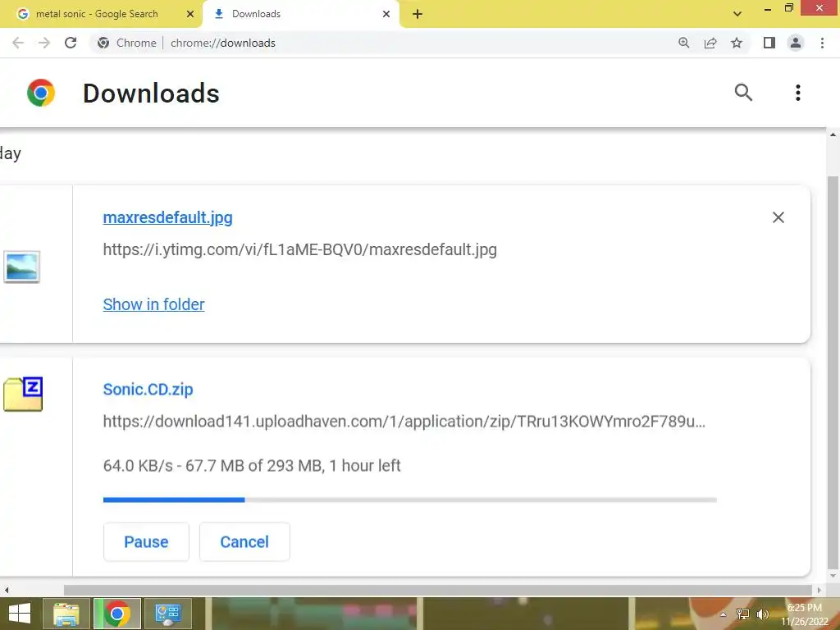Open the Windows Start button
The width and height of the screenshot is (840, 630).
tap(20, 614)
